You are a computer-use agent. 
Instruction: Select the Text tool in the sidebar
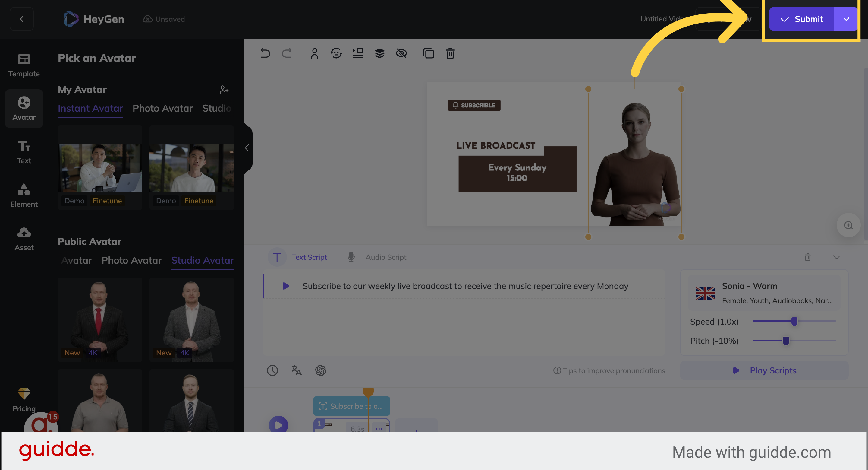tap(24, 152)
